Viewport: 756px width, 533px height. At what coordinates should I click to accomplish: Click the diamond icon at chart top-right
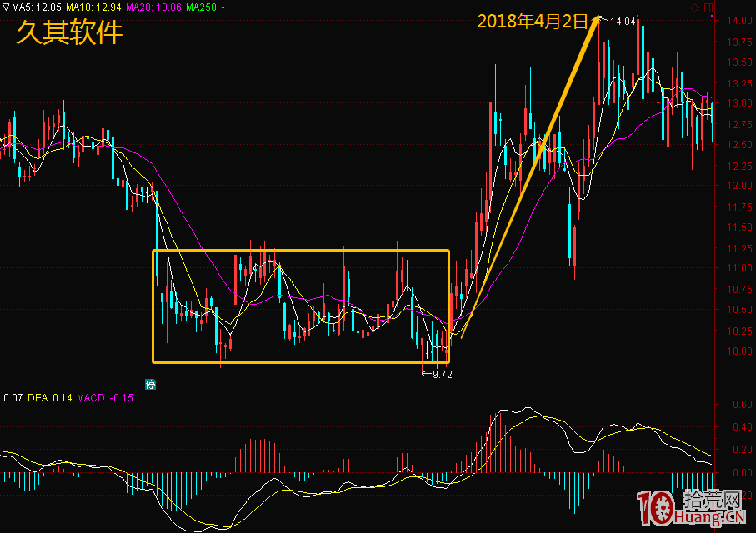pyautogui.click(x=694, y=7)
